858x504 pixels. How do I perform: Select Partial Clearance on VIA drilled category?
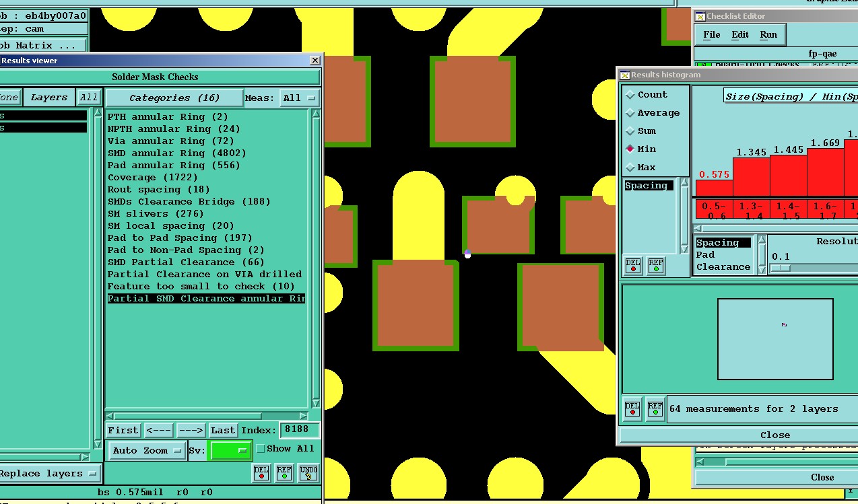206,275
